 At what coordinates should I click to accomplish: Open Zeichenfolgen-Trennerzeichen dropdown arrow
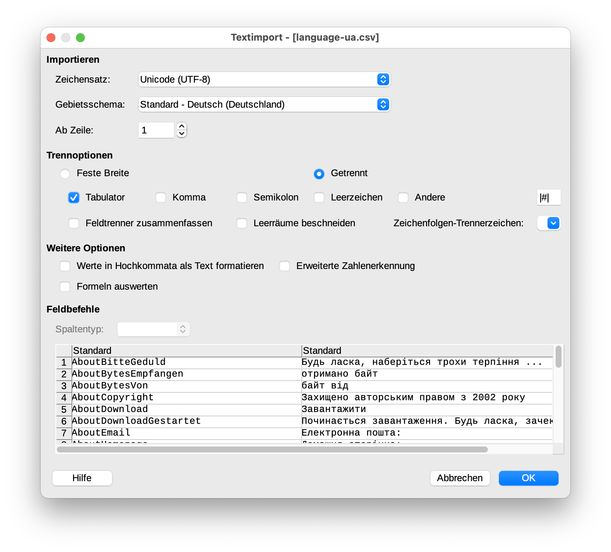point(552,223)
